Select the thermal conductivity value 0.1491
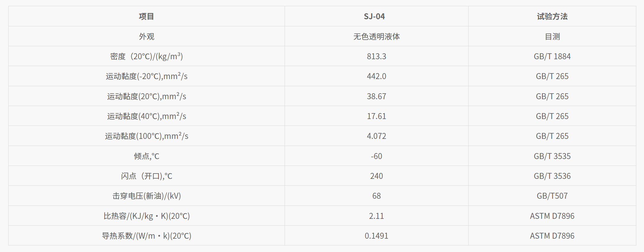Screen dimensions: 644x252 coord(376,236)
